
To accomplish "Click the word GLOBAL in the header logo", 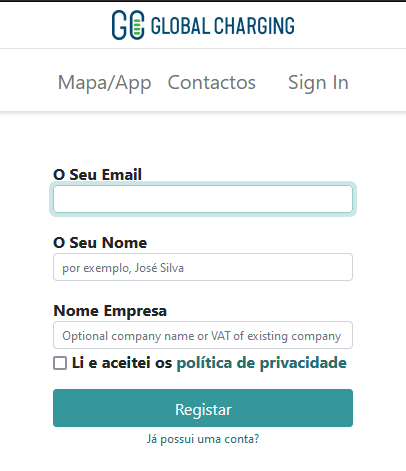I will (180, 26).
